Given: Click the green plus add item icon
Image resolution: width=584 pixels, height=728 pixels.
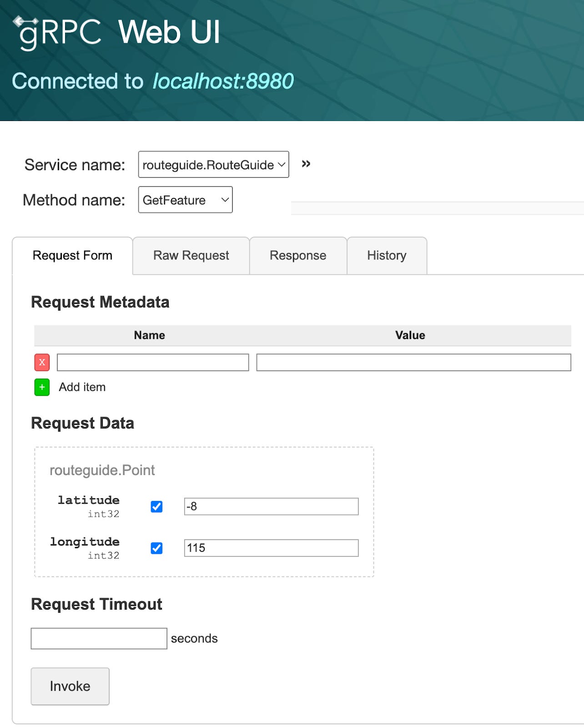Looking at the screenshot, I should pos(42,387).
